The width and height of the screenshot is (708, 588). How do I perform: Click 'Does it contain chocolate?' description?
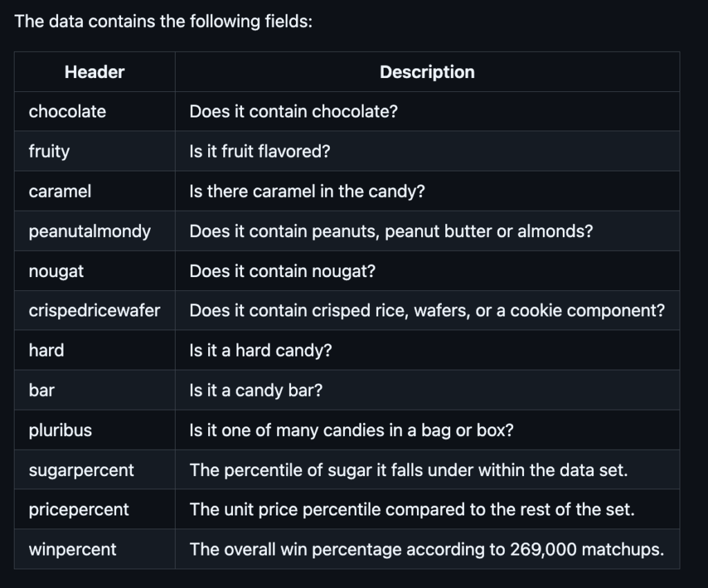click(293, 111)
